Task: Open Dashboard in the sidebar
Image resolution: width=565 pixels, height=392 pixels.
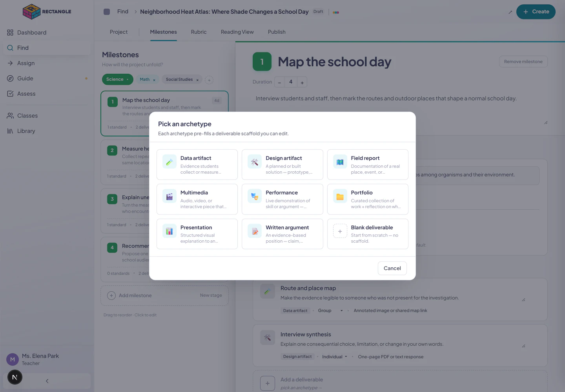Action: (x=47, y=33)
